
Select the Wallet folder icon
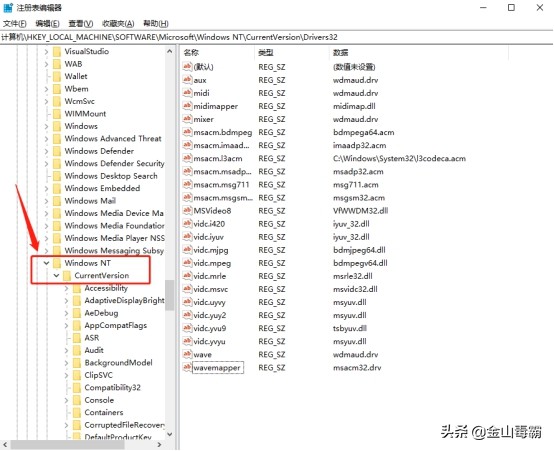57,76
